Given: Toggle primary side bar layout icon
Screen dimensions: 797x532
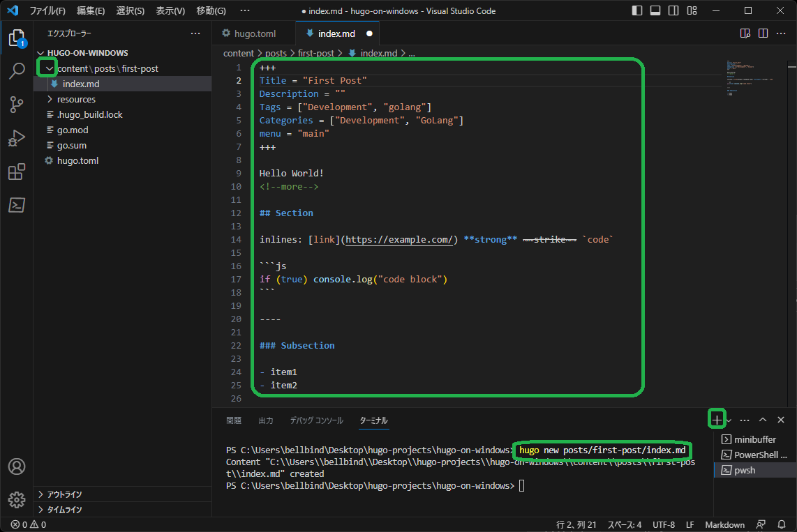Looking at the screenshot, I should click(x=637, y=10).
